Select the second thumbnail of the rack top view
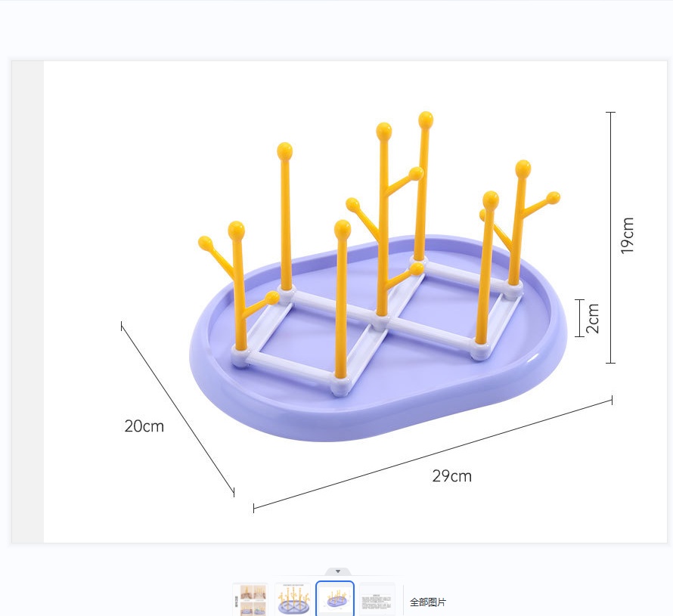 click(x=293, y=599)
